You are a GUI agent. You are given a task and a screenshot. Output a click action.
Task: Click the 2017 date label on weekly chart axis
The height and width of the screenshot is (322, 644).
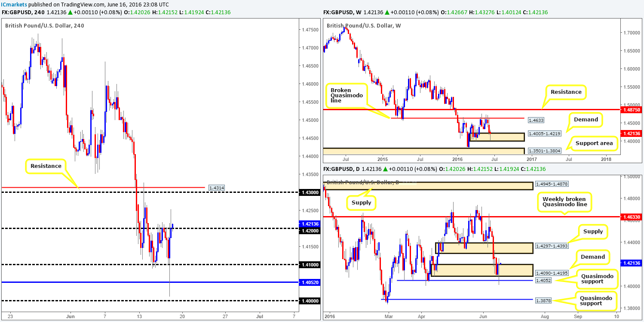click(531, 159)
